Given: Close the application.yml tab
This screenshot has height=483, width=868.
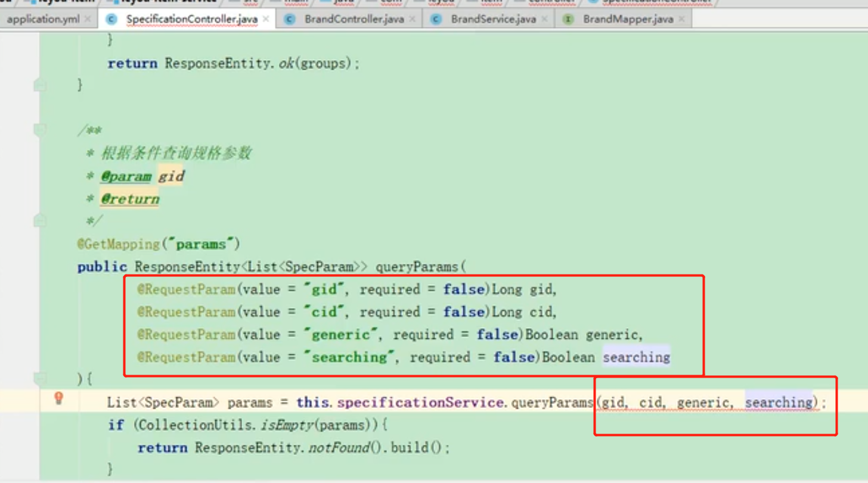Looking at the screenshot, I should (88, 19).
